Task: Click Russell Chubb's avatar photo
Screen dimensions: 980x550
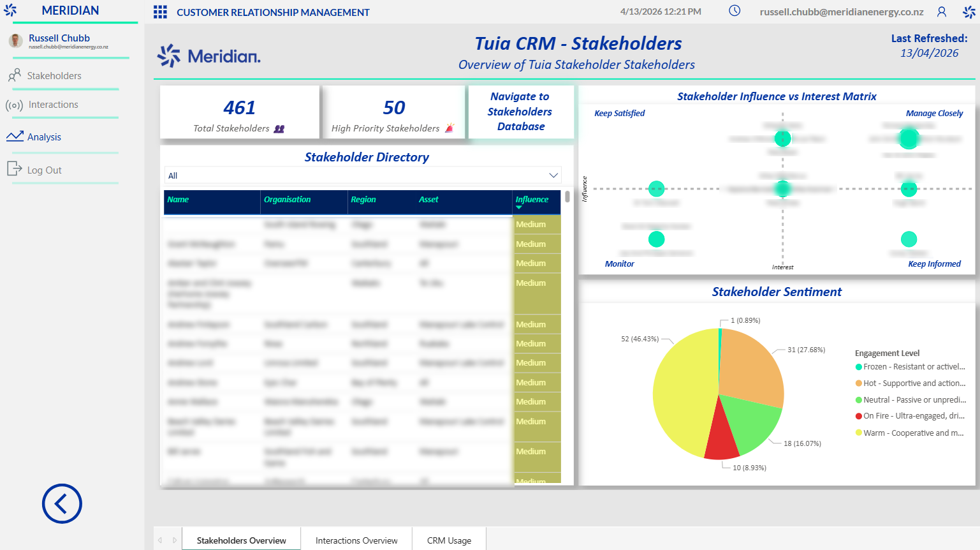Action: pyautogui.click(x=16, y=41)
